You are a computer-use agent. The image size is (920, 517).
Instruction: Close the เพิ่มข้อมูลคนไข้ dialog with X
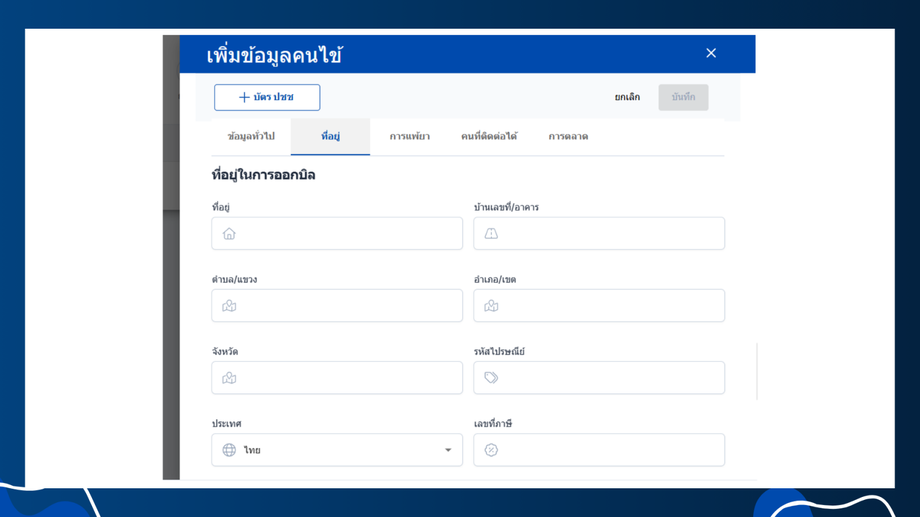711,53
